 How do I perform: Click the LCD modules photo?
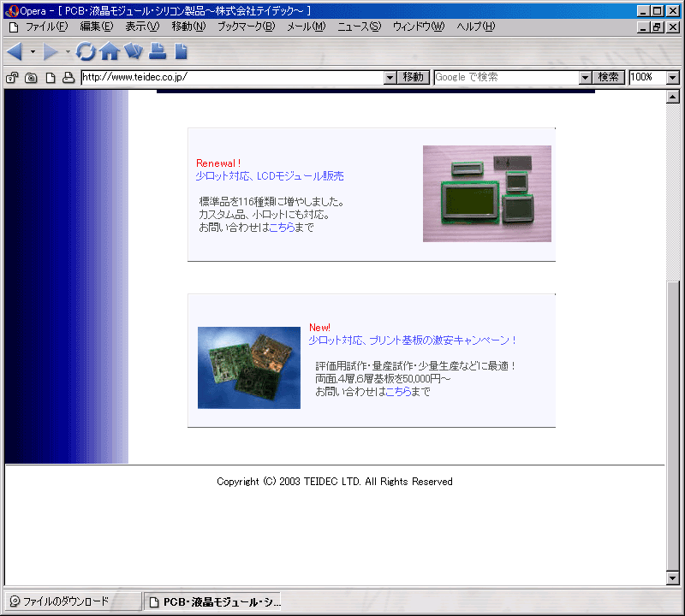486,193
